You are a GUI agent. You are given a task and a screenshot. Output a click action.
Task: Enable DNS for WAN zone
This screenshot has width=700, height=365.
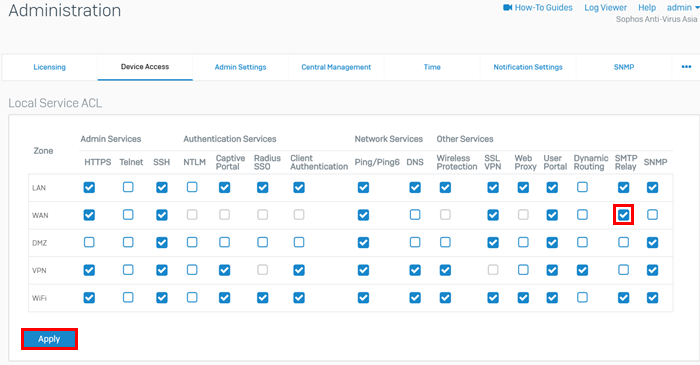coord(415,215)
